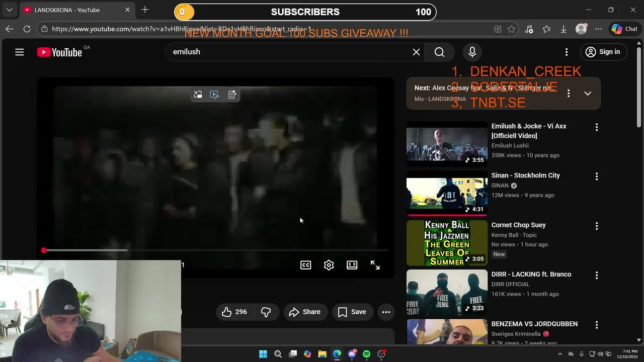Image resolution: width=644 pixels, height=362 pixels.
Task: Add page to favorites star
Action: coord(511,29)
